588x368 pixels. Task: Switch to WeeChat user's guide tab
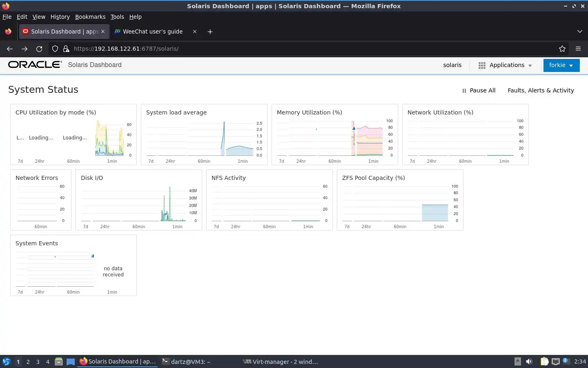click(155, 31)
